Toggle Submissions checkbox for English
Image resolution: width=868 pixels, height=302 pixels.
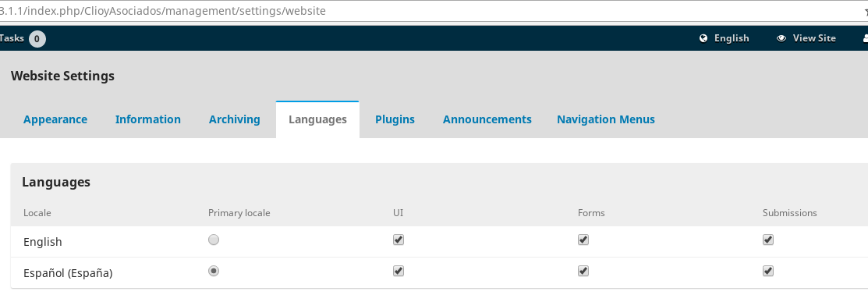(768, 240)
